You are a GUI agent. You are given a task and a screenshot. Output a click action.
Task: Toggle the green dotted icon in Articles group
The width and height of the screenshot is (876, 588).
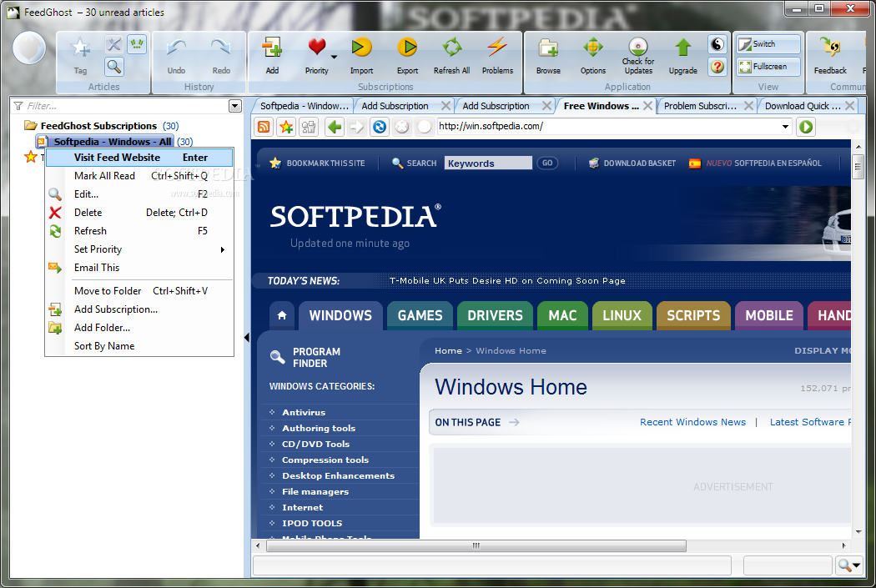tap(137, 45)
